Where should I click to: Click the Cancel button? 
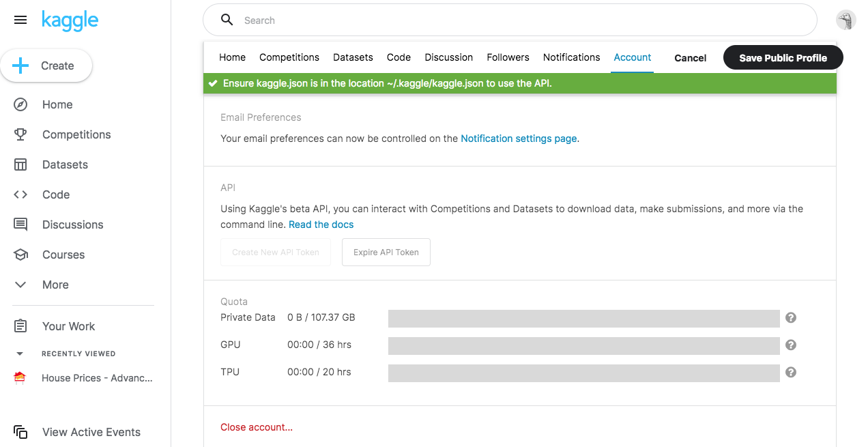pos(691,58)
